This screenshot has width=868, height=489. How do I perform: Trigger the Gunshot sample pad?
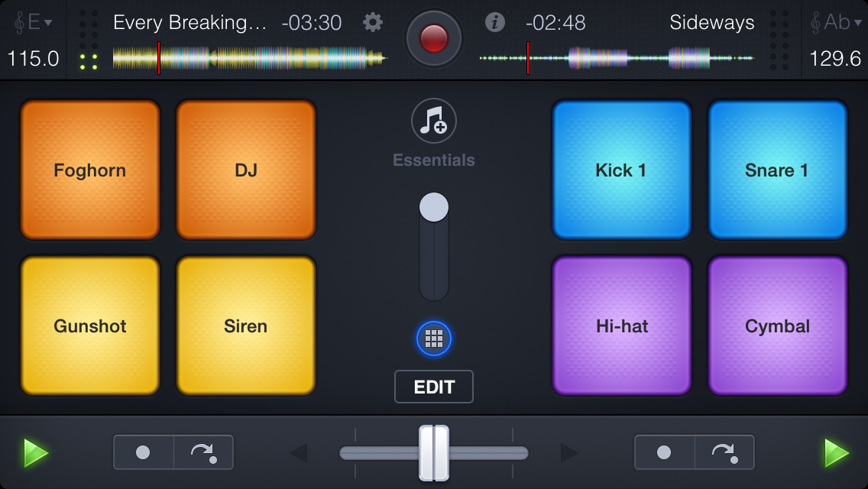[90, 325]
